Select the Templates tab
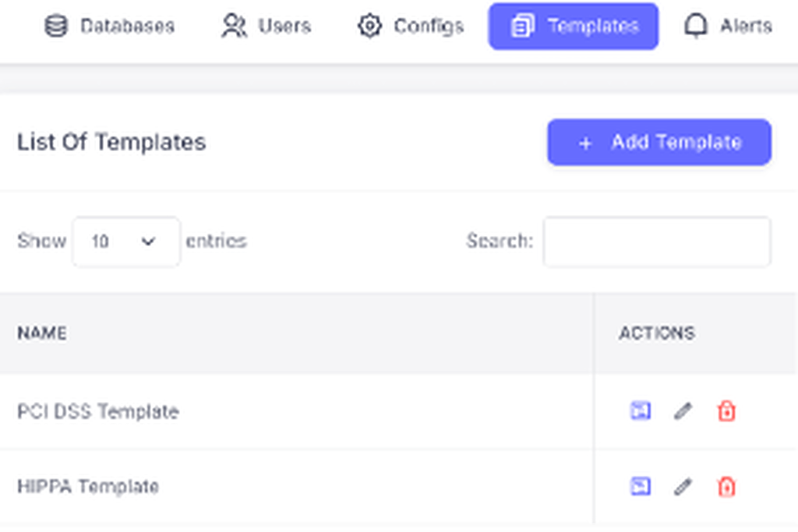The width and height of the screenshot is (798, 532). tap(574, 26)
